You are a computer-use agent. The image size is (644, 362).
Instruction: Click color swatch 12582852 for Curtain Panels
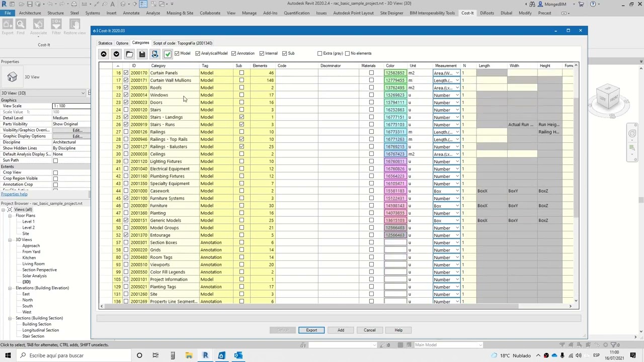pos(395,73)
